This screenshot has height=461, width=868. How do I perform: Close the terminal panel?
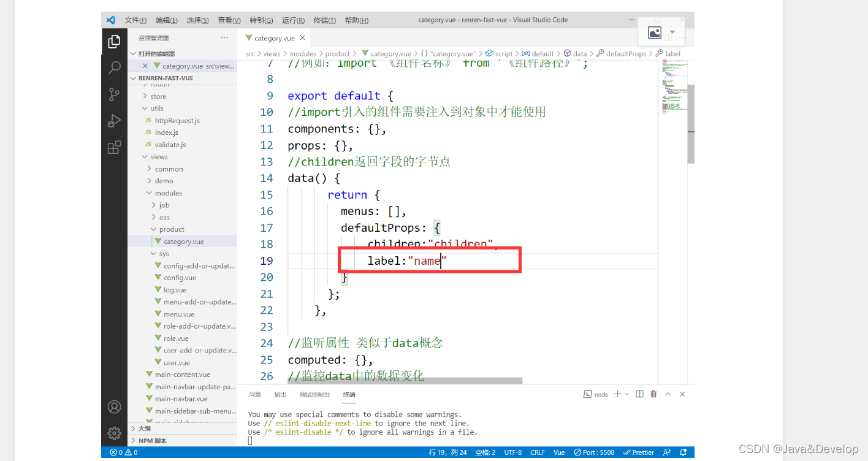click(682, 394)
